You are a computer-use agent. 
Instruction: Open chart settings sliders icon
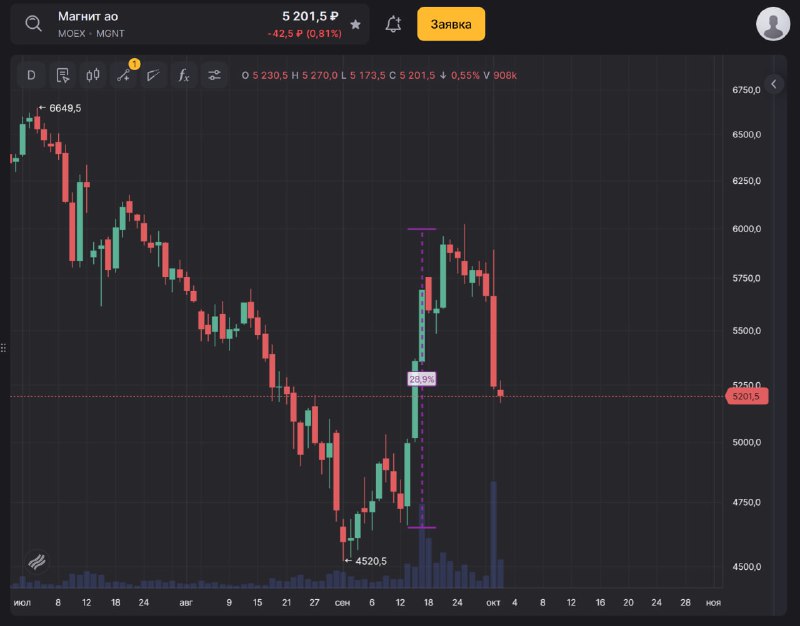214,76
